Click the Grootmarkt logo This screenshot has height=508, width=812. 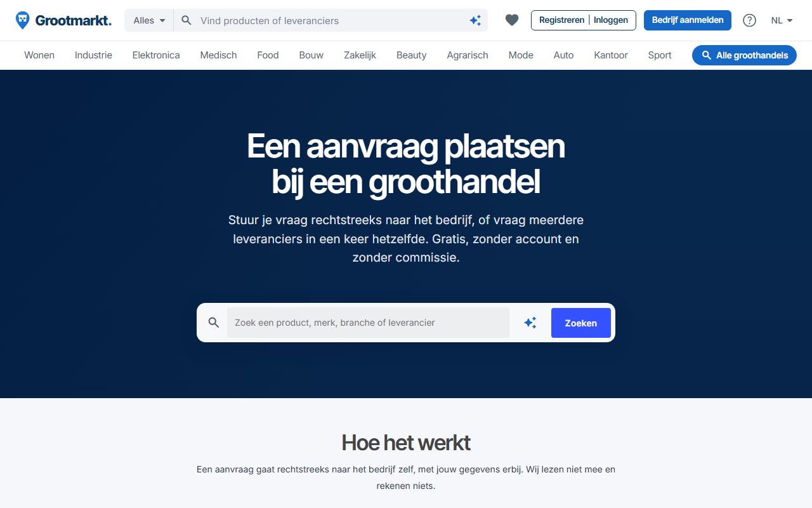63,20
